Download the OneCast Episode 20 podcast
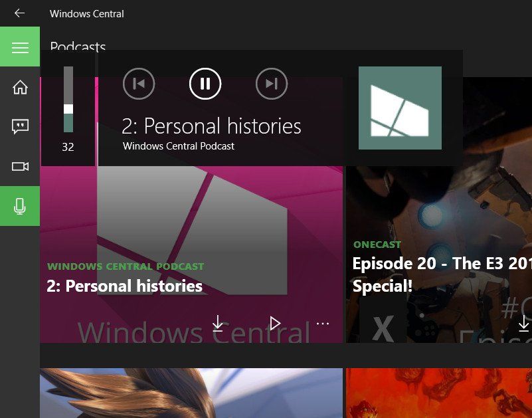Image resolution: width=532 pixels, height=418 pixels. 524,323
